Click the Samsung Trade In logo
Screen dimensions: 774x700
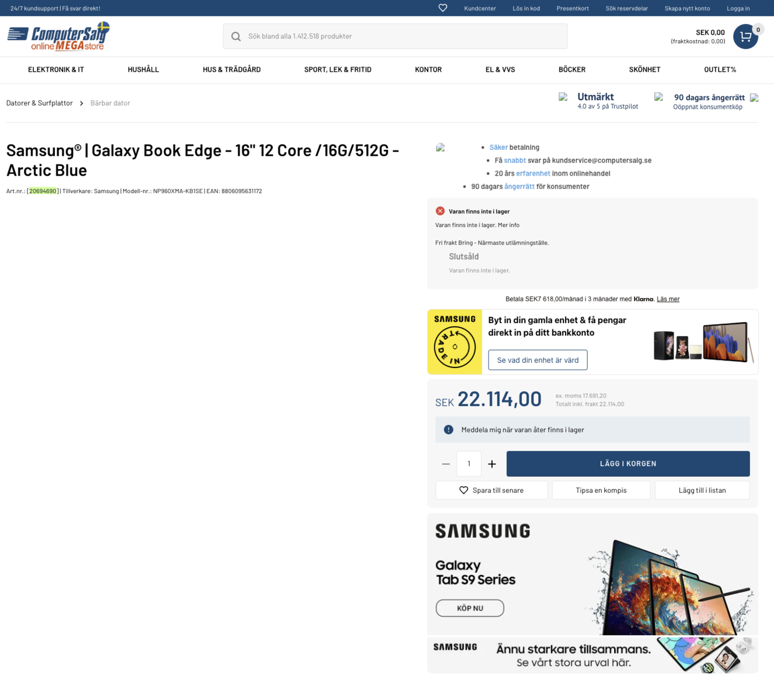coord(455,342)
